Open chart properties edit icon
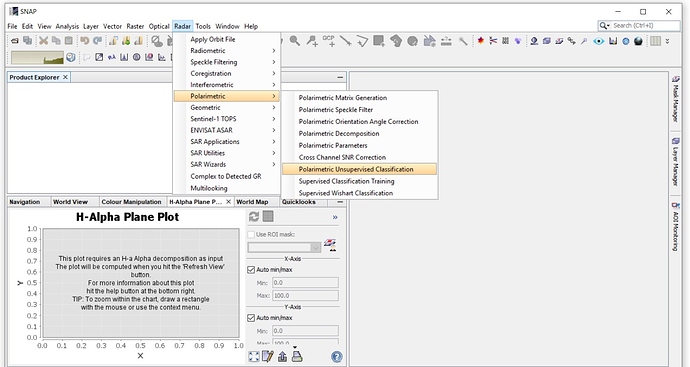This screenshot has width=690, height=367. pyautogui.click(x=268, y=356)
